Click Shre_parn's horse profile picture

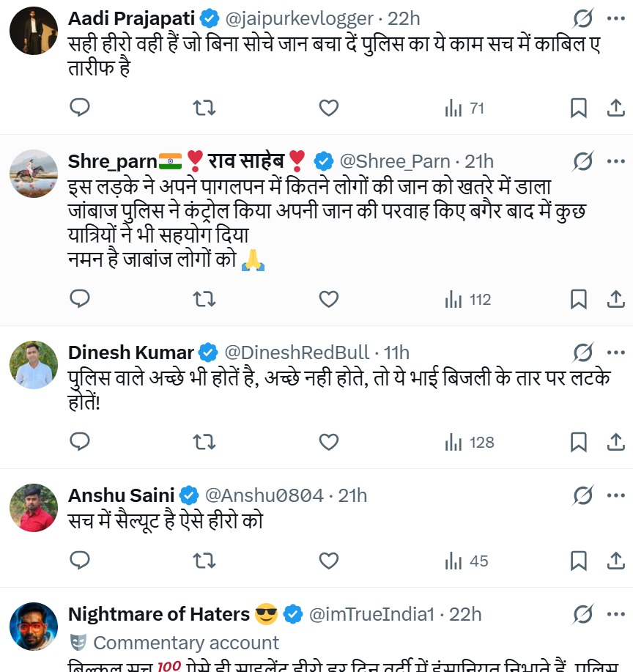pyautogui.click(x=34, y=174)
